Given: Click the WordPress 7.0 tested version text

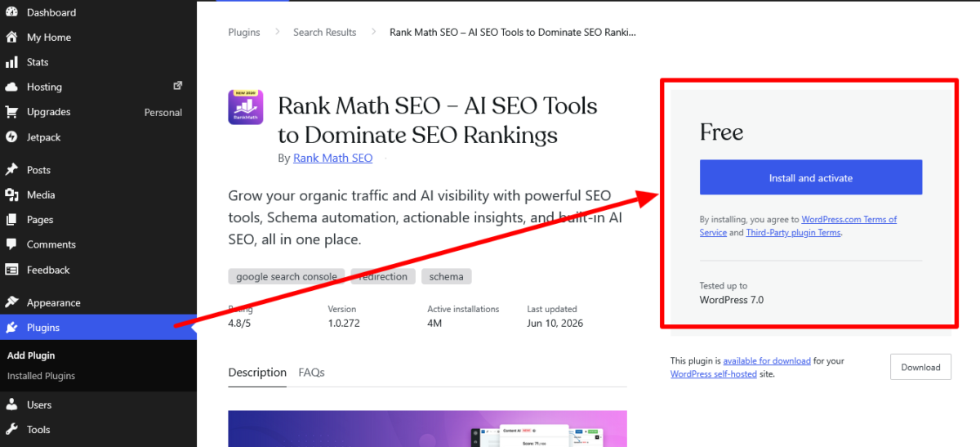Looking at the screenshot, I should tap(732, 300).
